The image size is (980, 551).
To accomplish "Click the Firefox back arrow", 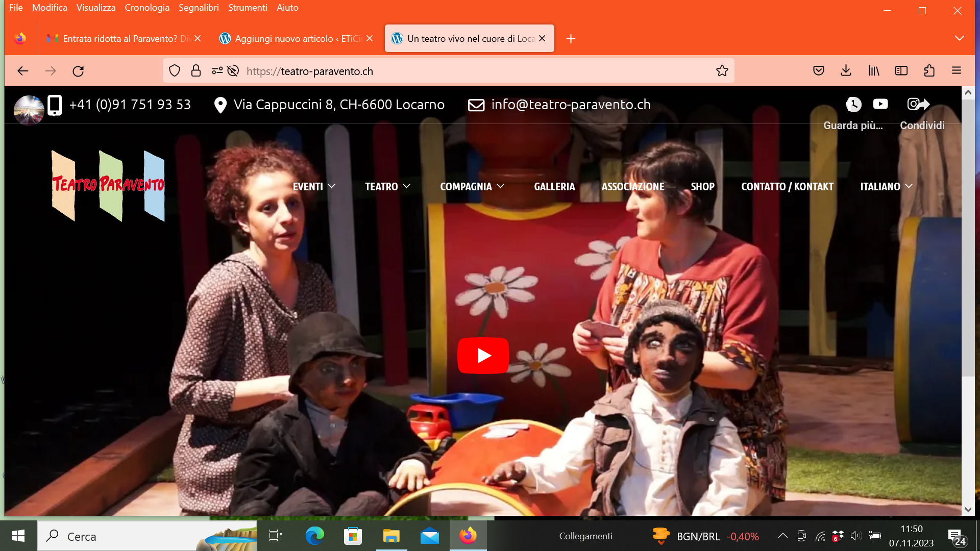I will pyautogui.click(x=22, y=71).
